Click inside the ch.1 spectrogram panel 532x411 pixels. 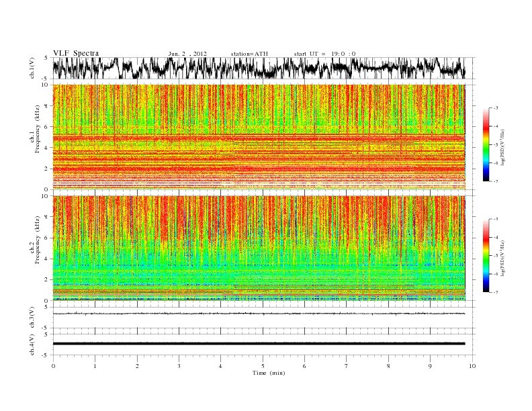coord(259,137)
